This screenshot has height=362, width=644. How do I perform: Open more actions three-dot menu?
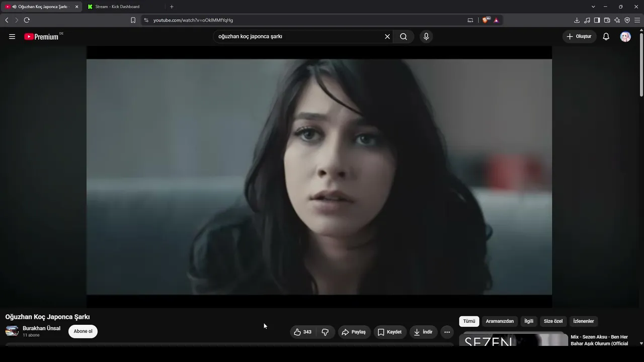(447, 332)
